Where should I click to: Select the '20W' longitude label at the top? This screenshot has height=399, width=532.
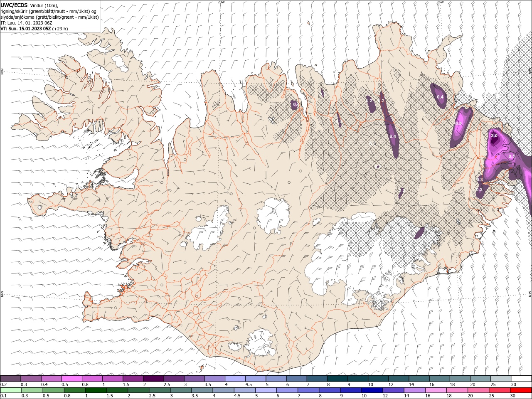221,2
